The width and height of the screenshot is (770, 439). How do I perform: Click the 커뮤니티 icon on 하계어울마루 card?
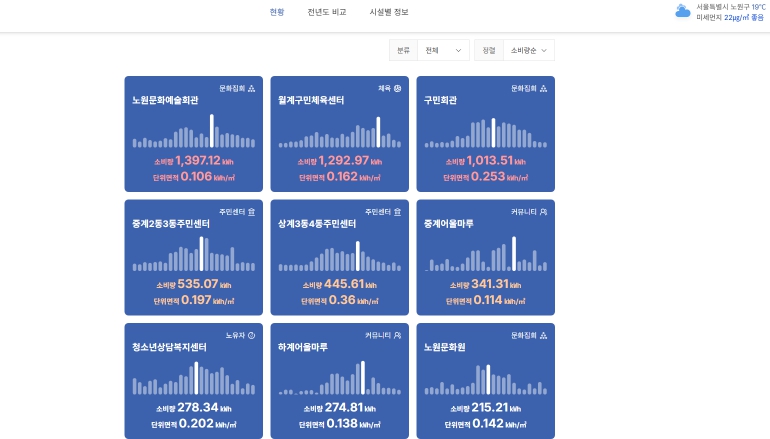click(397, 335)
